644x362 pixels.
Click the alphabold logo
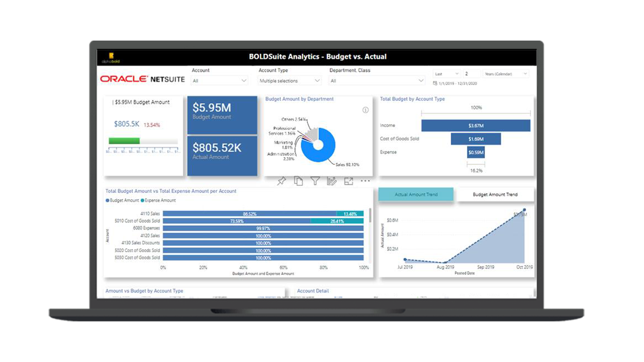click(x=111, y=58)
